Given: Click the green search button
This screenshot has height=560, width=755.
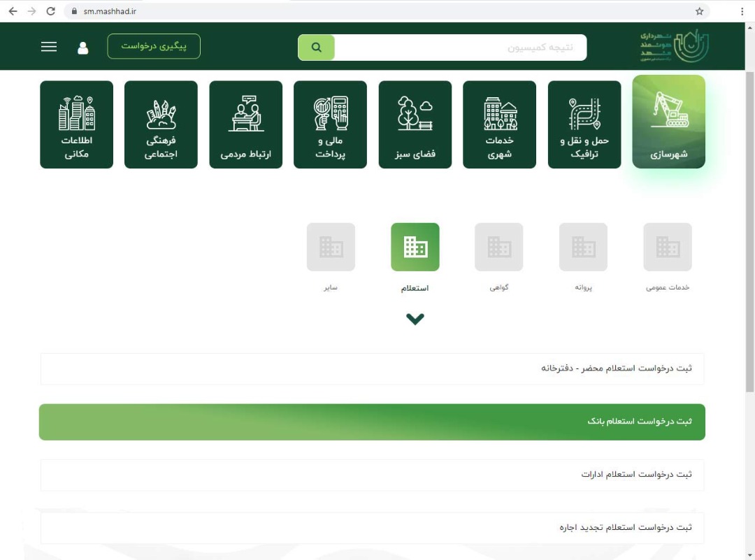Looking at the screenshot, I should (x=317, y=48).
